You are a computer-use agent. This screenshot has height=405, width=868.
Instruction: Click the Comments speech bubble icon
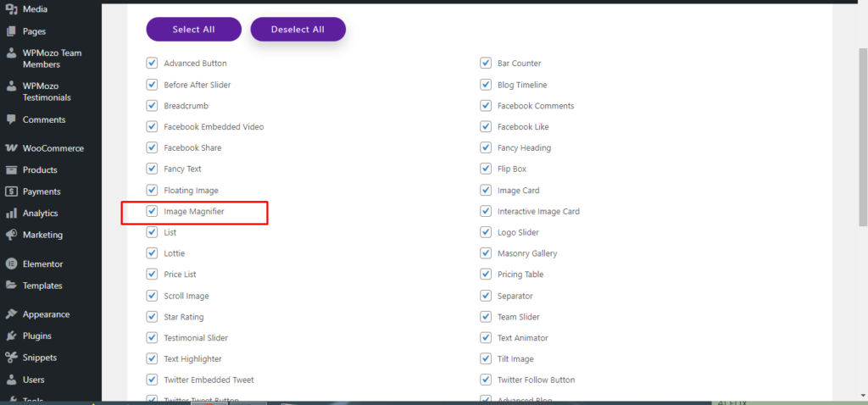click(x=11, y=119)
